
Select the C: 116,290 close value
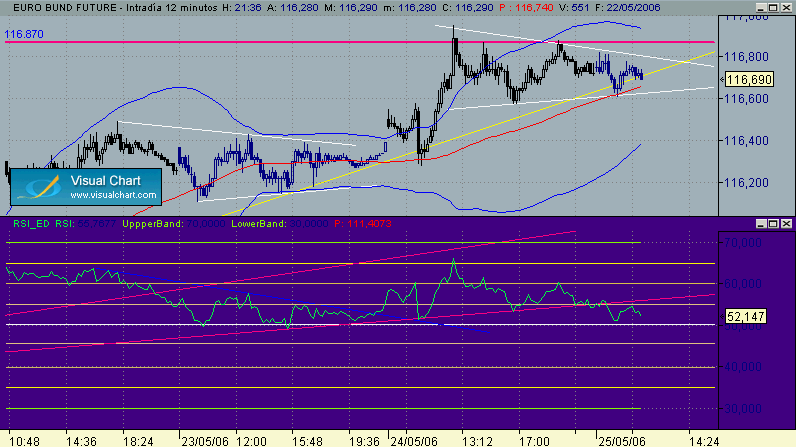coord(468,8)
